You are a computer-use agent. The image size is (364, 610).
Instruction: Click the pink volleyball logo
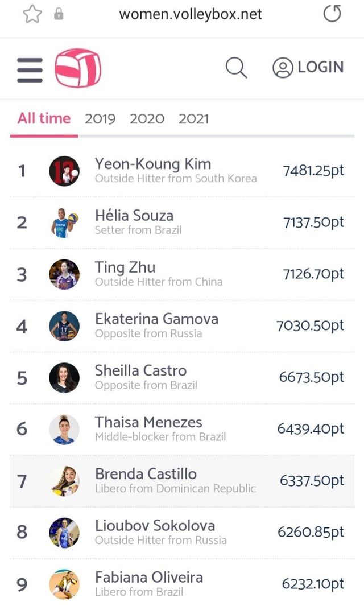[x=78, y=68]
